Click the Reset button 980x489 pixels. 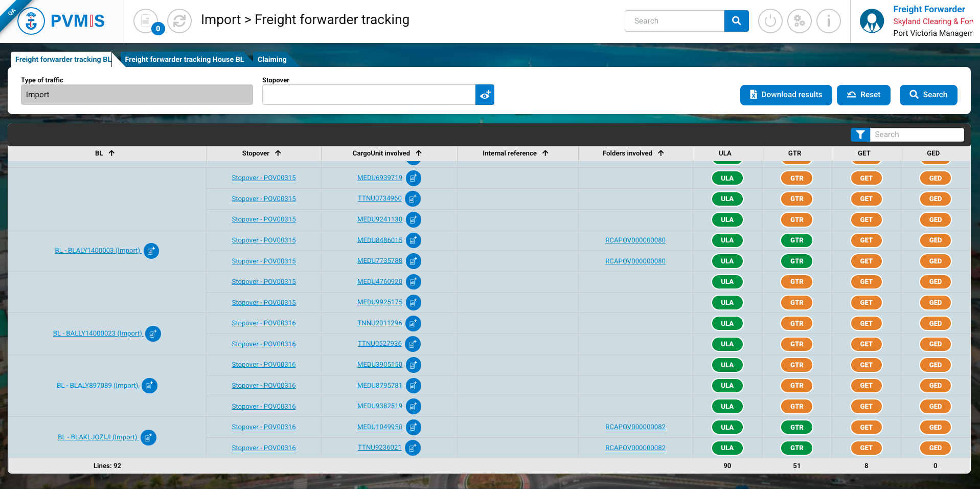tap(863, 95)
